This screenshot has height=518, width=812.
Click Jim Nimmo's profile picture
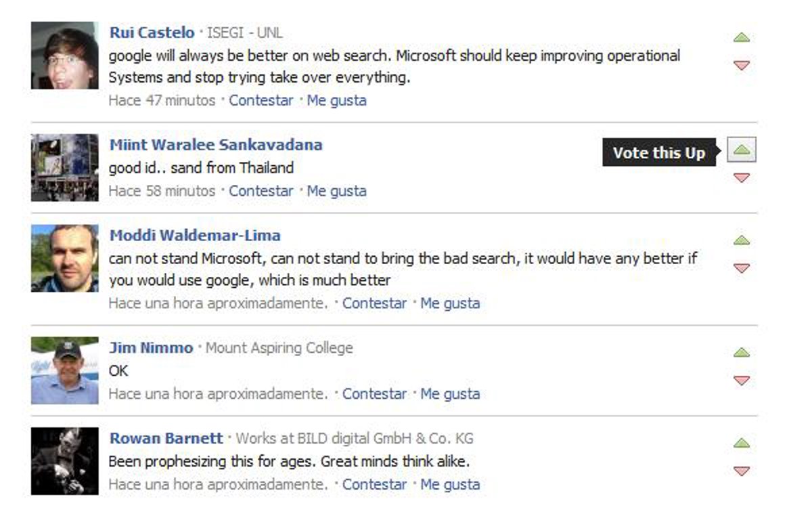coord(65,370)
